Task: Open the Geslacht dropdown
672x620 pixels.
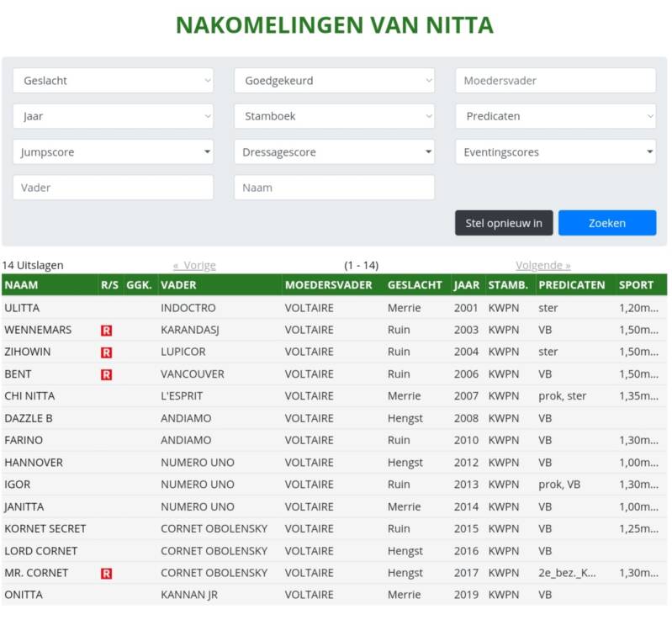Action: click(114, 81)
